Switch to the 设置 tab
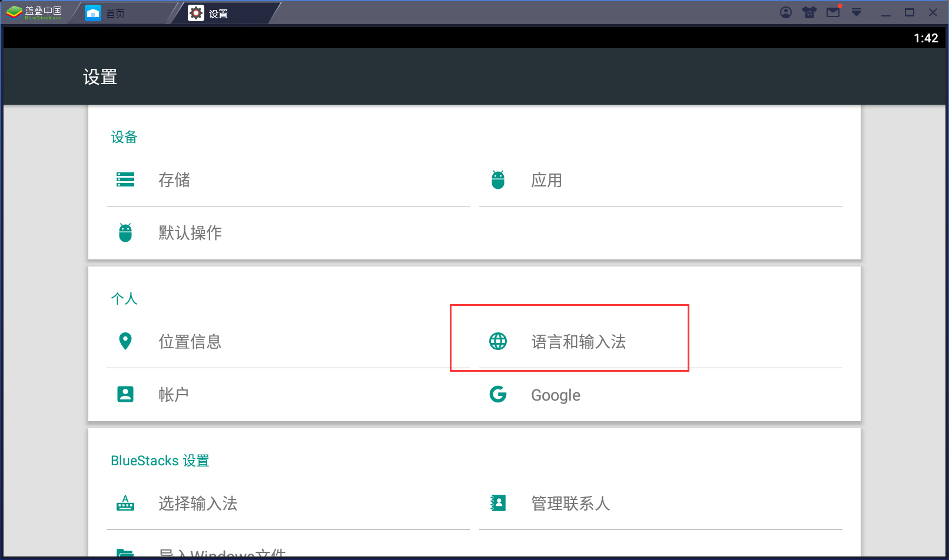 click(x=218, y=12)
